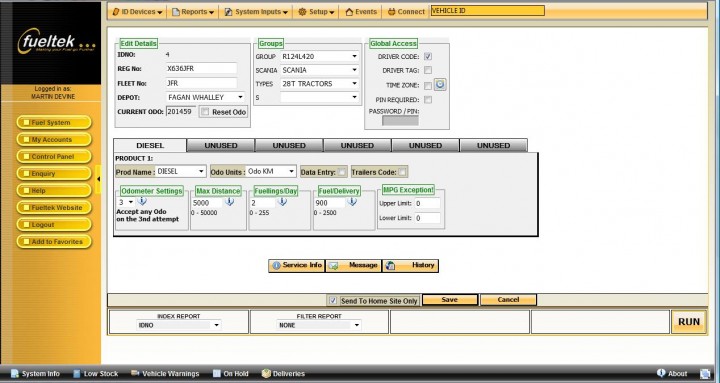Image resolution: width=720 pixels, height=383 pixels.
Task: Click the Service Info button
Action: click(297, 265)
